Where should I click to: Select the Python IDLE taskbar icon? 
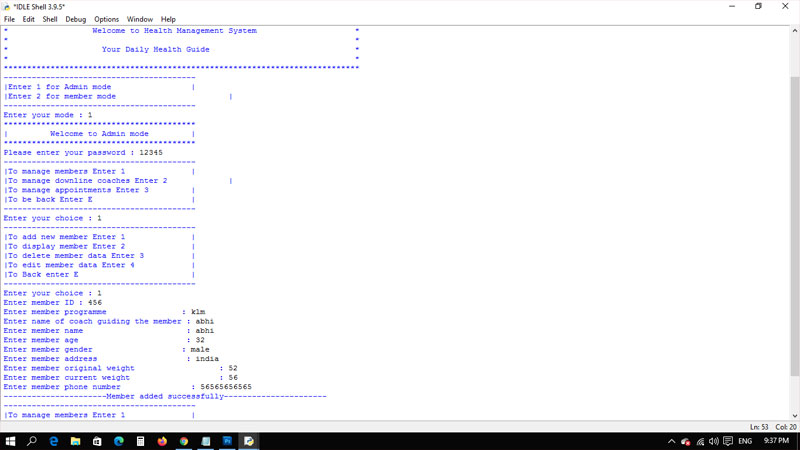point(249,441)
